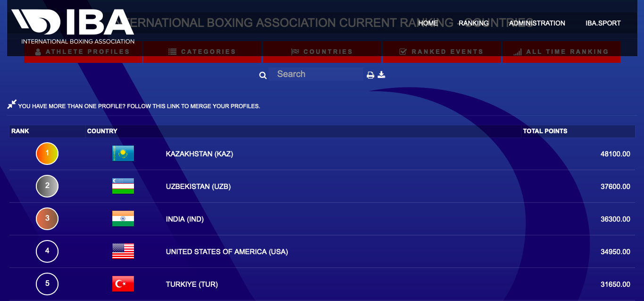
Task: Switch to the Categories tab
Action: [202, 52]
